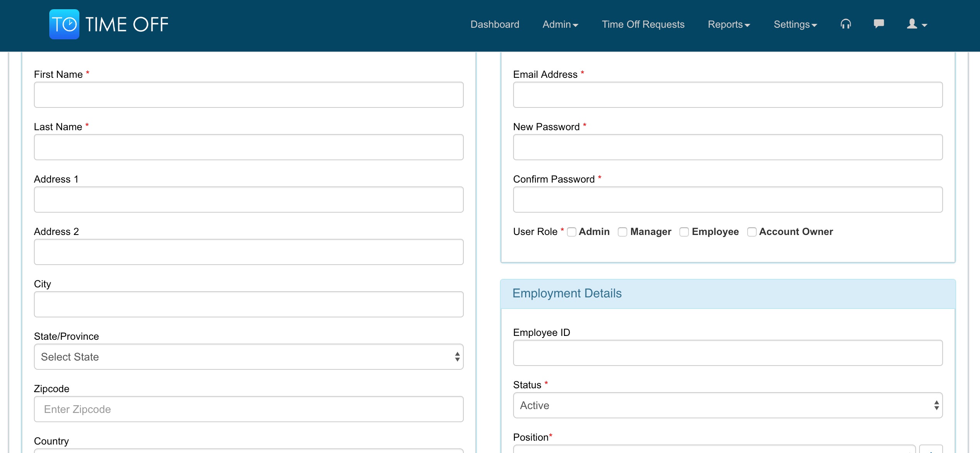Open the chat message bubble icon
The width and height of the screenshot is (980, 453).
879,24
